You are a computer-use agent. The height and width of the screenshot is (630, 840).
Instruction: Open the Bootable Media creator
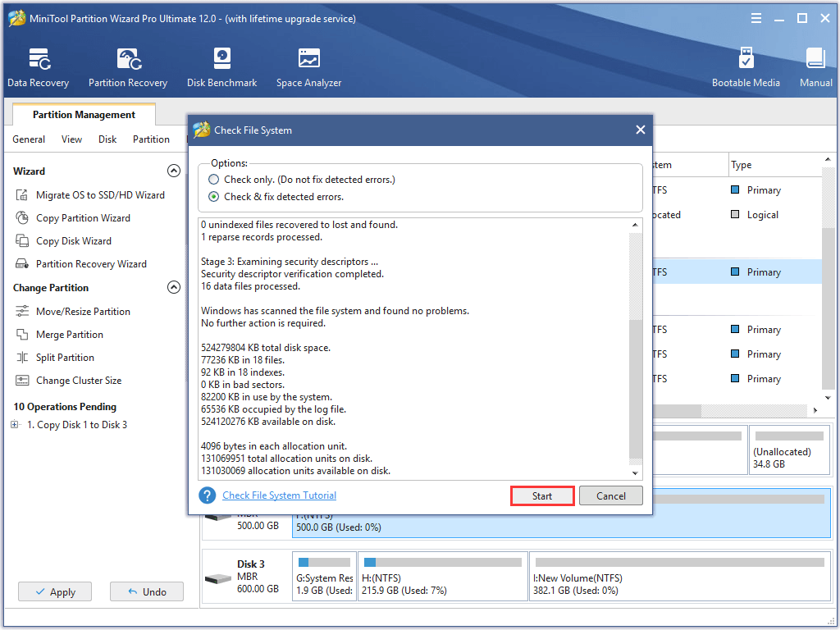(x=746, y=66)
